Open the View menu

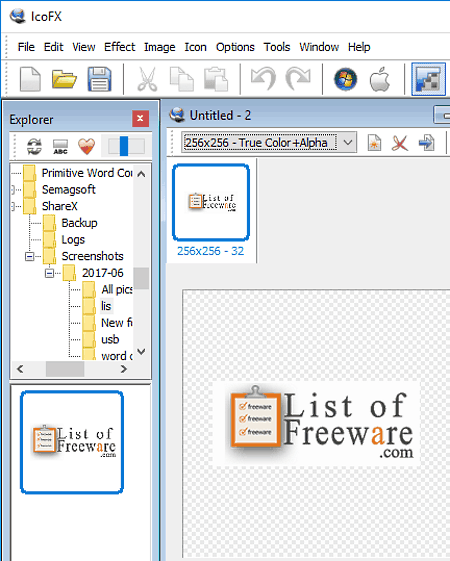(x=84, y=47)
